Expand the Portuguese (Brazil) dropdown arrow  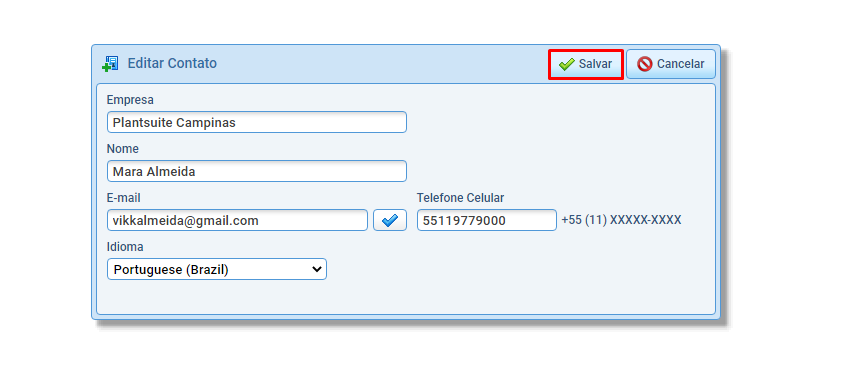point(317,269)
